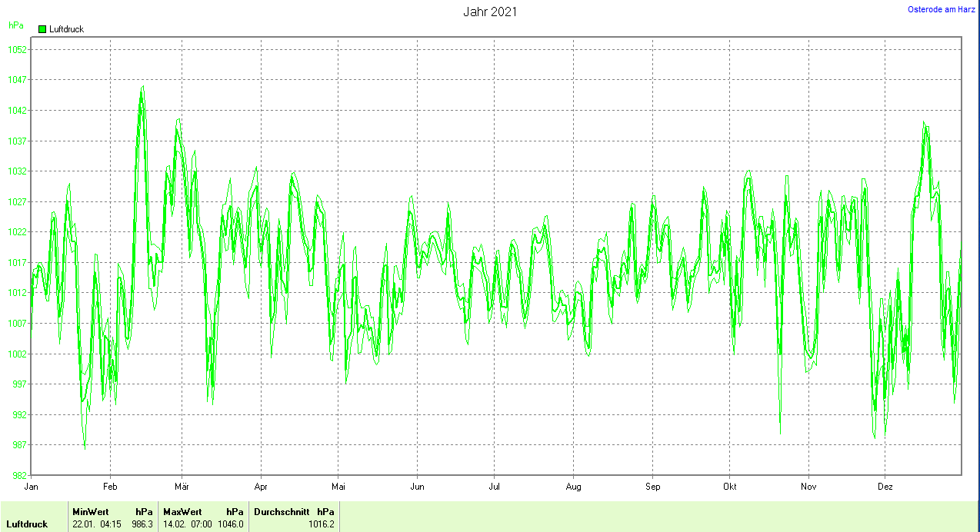Click the Aug month axis label
This screenshot has height=532, width=980.
click(x=573, y=487)
